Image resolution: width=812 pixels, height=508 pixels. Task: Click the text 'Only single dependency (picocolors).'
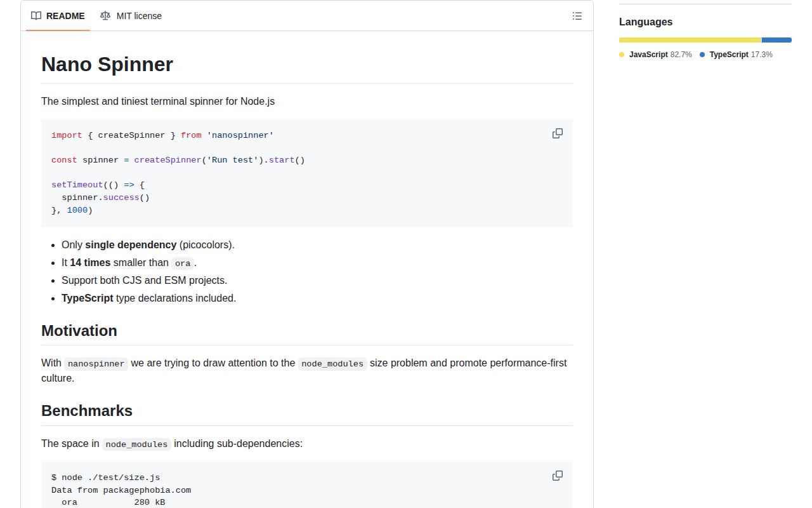point(148,244)
